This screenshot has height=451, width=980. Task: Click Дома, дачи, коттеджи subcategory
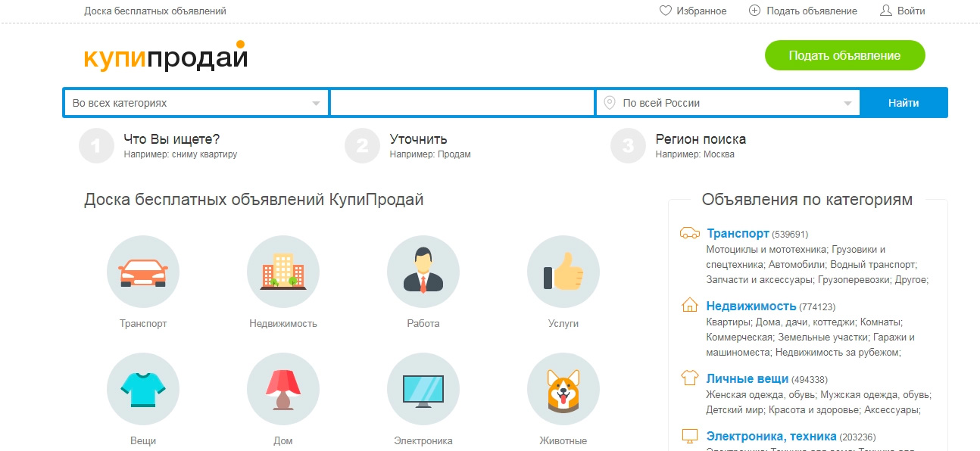(x=804, y=322)
